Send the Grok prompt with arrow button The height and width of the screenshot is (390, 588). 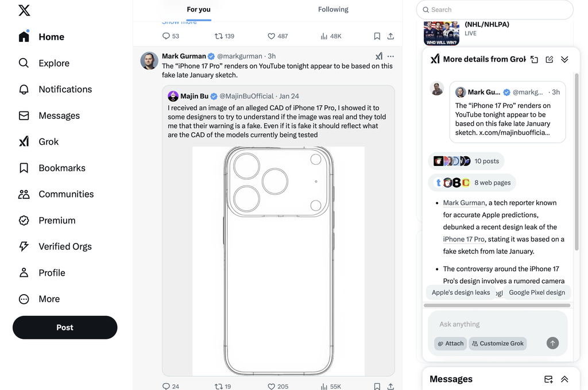pos(552,343)
